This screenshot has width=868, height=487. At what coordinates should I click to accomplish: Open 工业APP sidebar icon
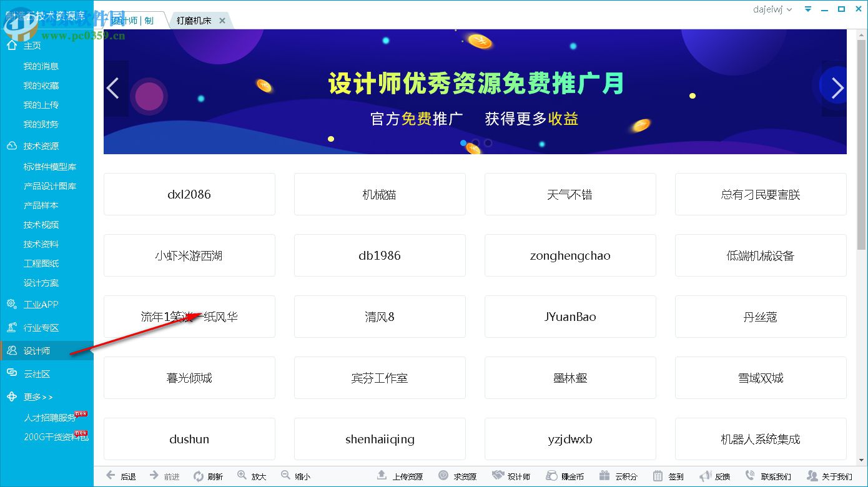[12, 304]
